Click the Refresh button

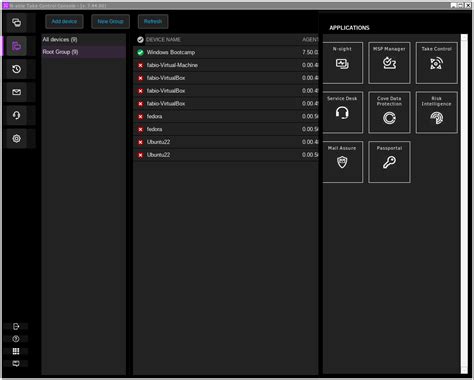click(153, 21)
